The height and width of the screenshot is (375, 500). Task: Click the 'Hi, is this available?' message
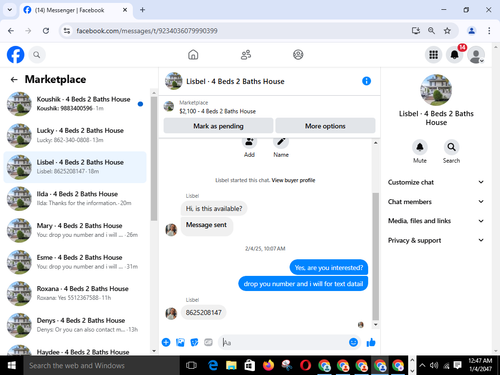click(214, 209)
